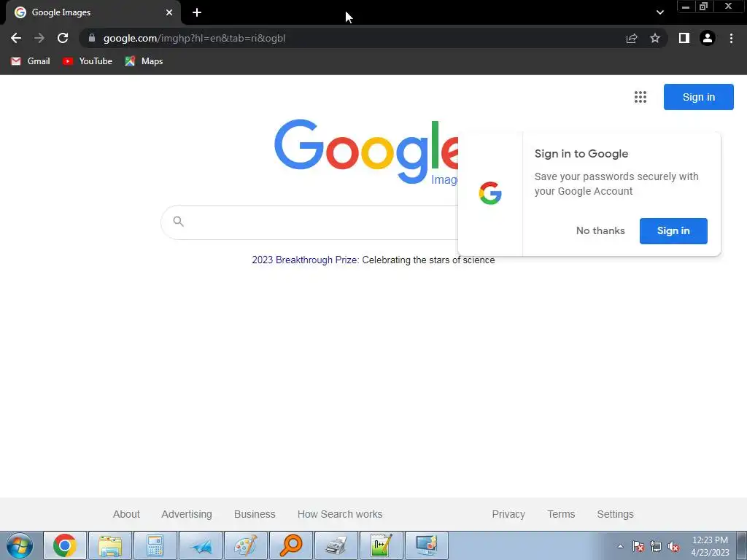Open the Chrome profile avatar menu
Viewport: 747px width, 560px height.
tap(708, 38)
